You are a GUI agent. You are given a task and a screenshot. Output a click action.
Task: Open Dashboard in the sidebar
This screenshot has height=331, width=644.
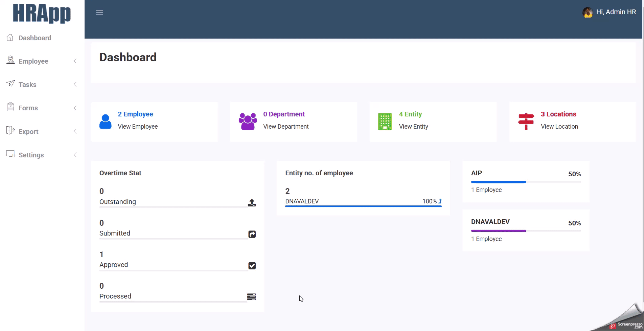pos(35,38)
